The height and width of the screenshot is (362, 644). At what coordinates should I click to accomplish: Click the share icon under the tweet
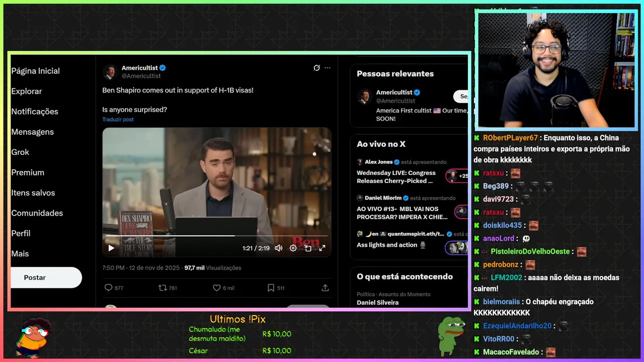pyautogui.click(x=325, y=288)
